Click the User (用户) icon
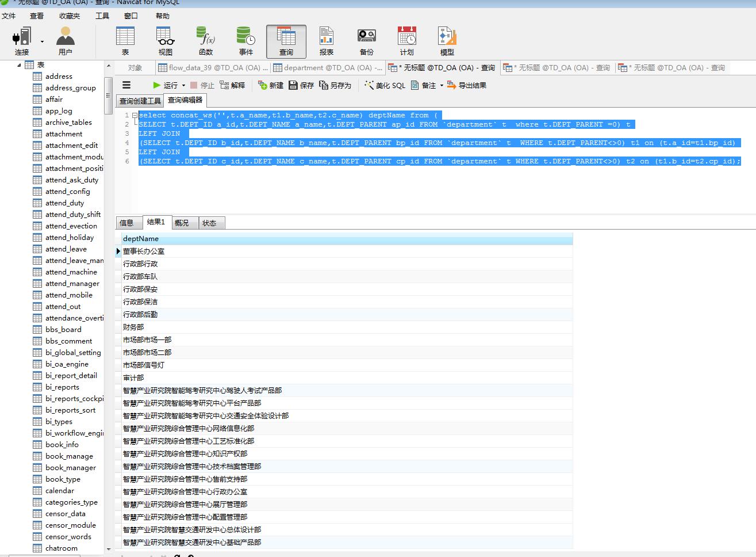Viewport: 756px width, 557px height. (66, 37)
